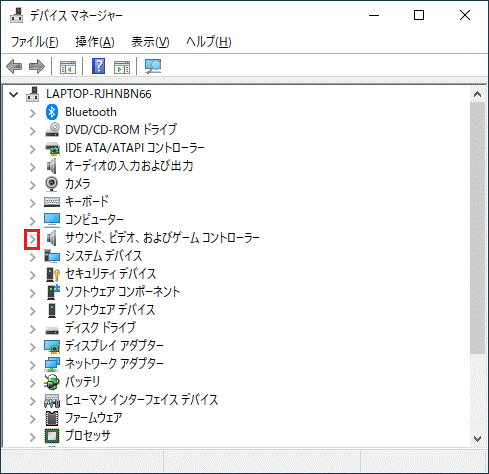Click the Back arrow toolbar icon
The image size is (489, 474).
tap(14, 66)
